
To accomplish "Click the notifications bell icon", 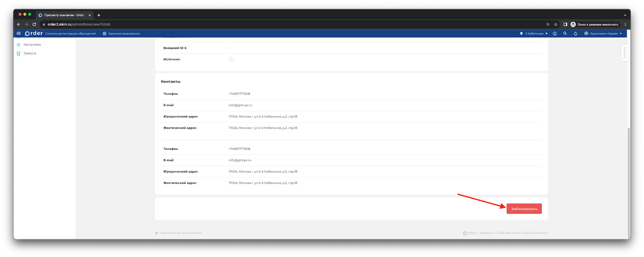I will [x=575, y=33].
